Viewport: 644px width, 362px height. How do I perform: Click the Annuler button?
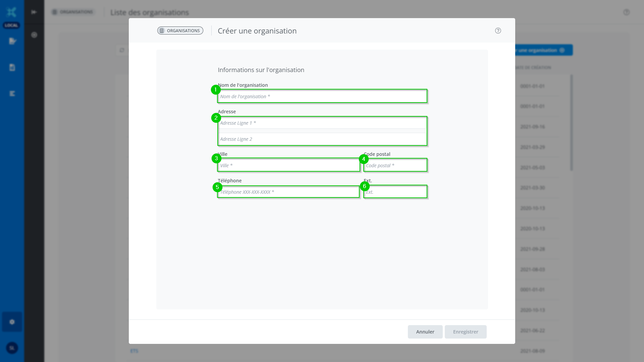425,331
